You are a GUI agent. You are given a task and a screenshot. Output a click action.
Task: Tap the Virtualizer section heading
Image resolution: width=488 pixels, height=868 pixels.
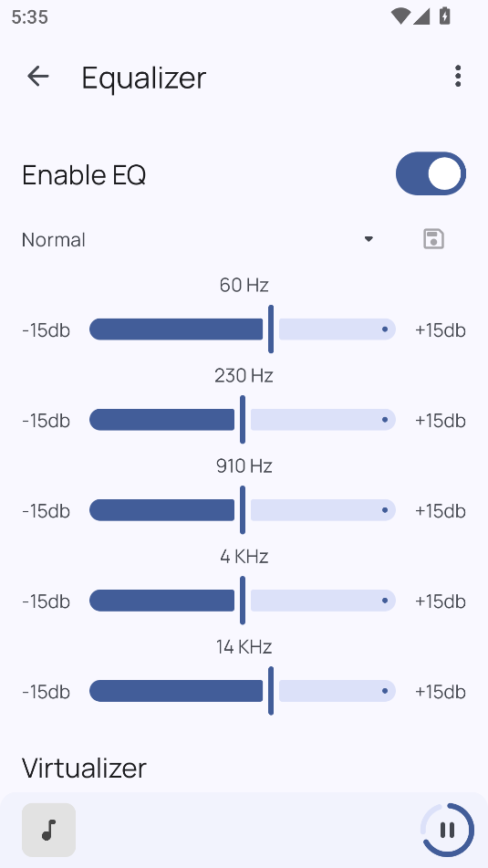(84, 768)
